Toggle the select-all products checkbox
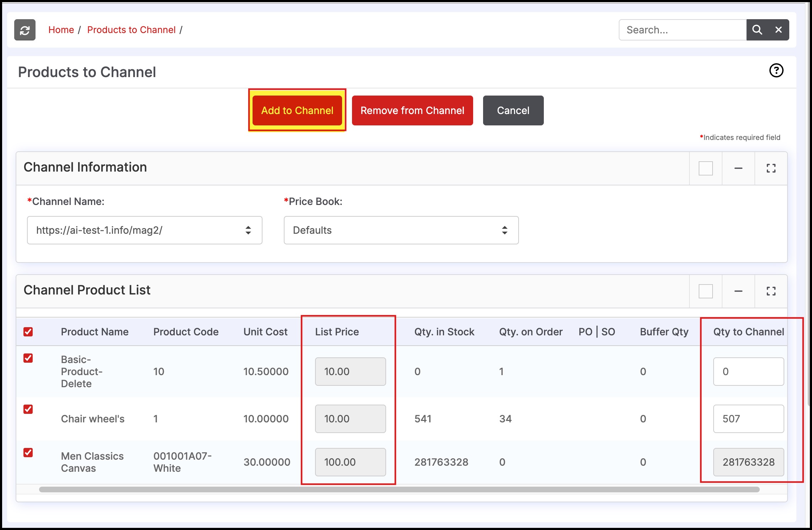The image size is (812, 530). (28, 332)
